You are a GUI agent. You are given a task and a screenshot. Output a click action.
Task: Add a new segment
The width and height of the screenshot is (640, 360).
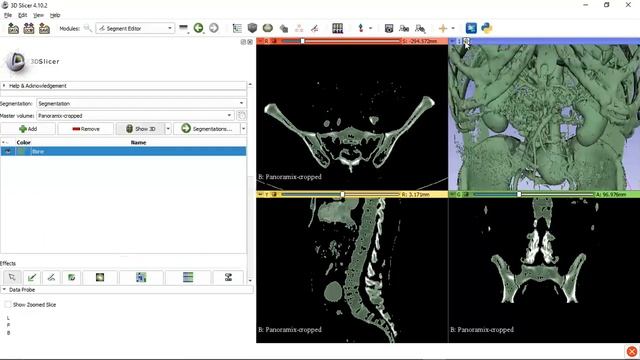coord(28,129)
